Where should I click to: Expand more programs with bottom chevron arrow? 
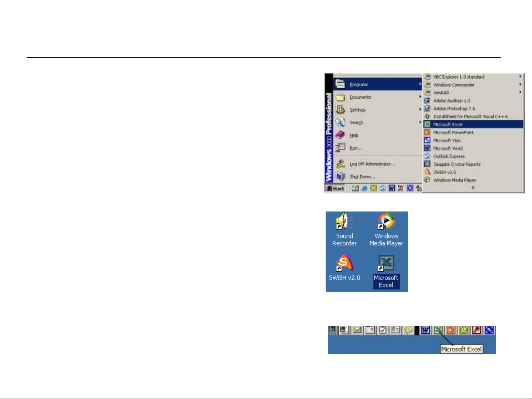coord(473,188)
